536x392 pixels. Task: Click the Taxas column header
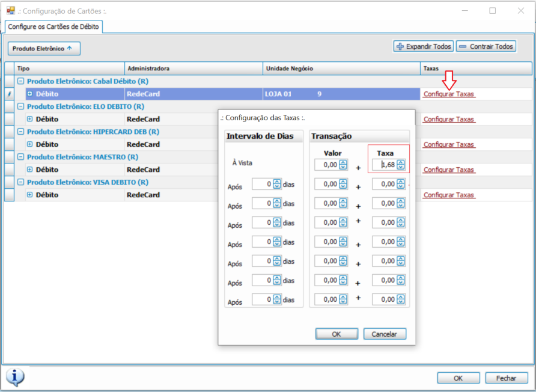(x=476, y=69)
